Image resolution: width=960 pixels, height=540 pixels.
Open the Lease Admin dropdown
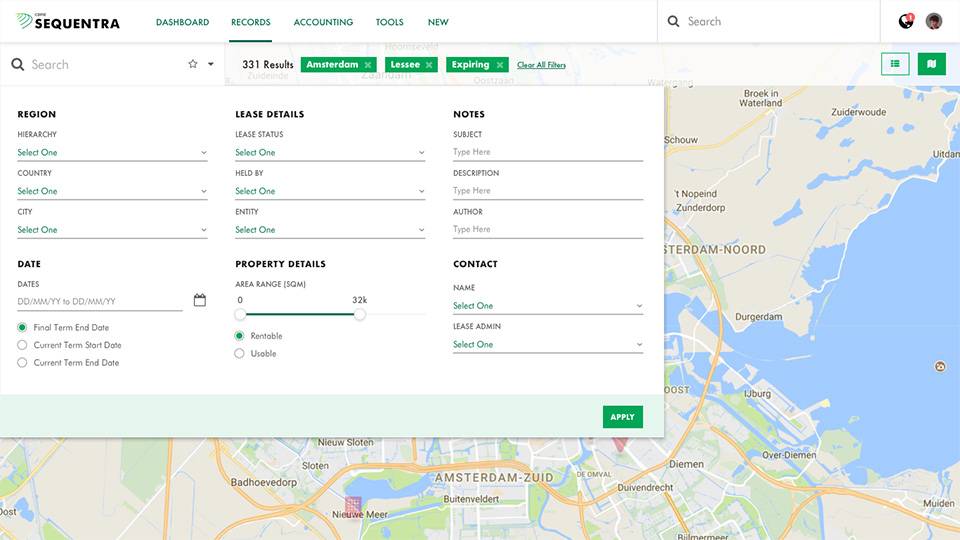click(x=548, y=344)
